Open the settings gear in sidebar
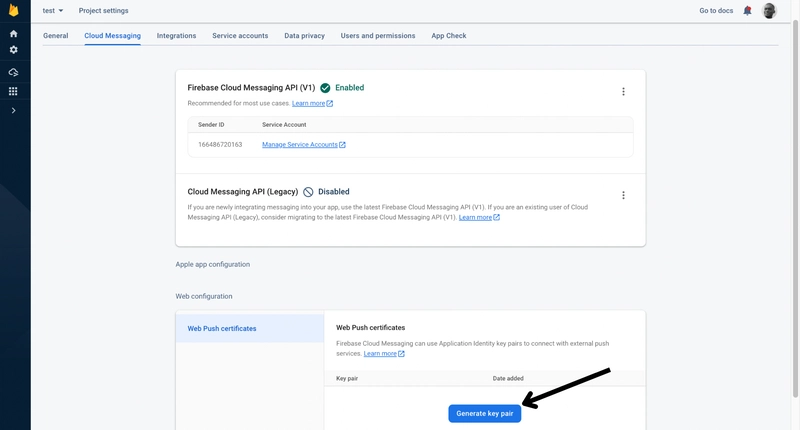 click(x=14, y=50)
